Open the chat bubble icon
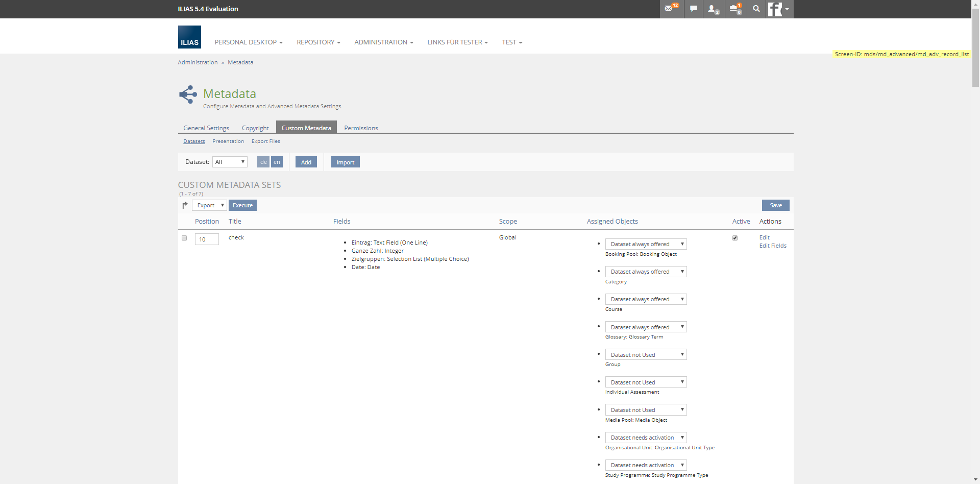This screenshot has width=980, height=484. click(x=693, y=9)
